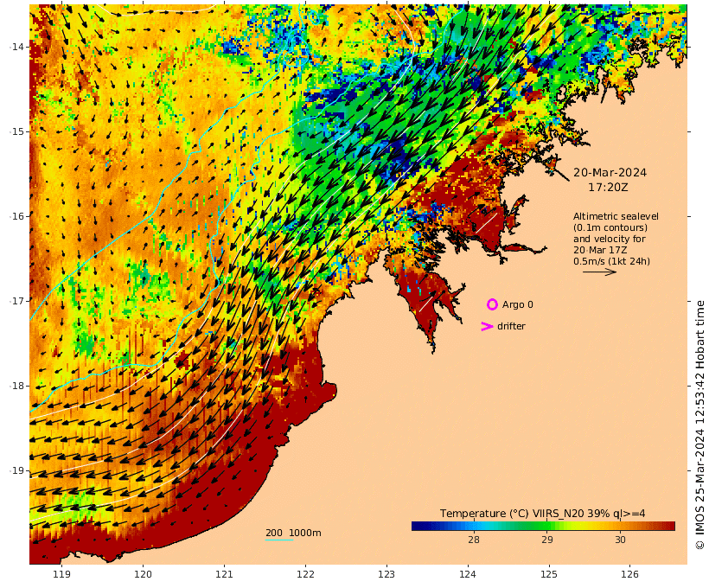Click the "20-Mar-2024" date label
This screenshot has width=709, height=588.
point(610,172)
